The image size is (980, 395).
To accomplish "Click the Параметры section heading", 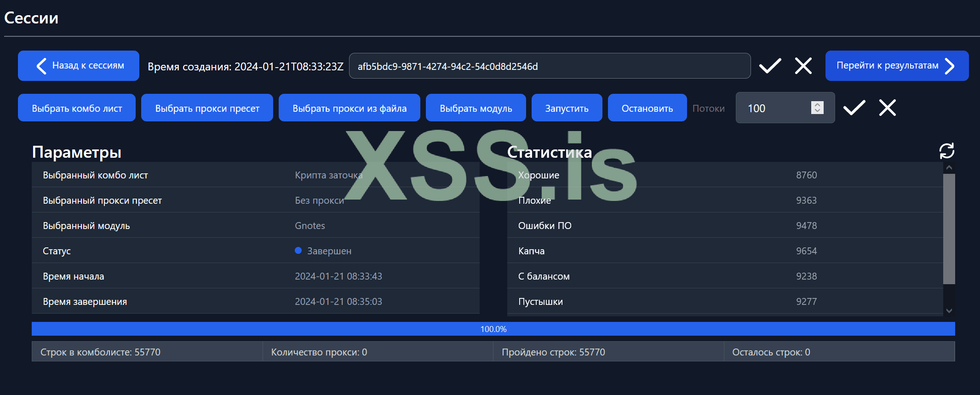I will (x=77, y=152).
